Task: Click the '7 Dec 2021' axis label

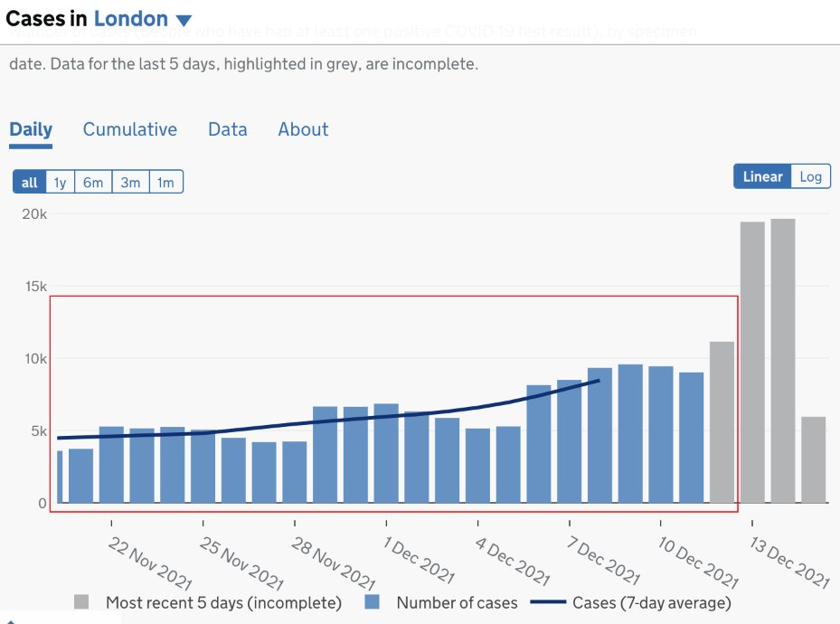Action: pos(603,561)
